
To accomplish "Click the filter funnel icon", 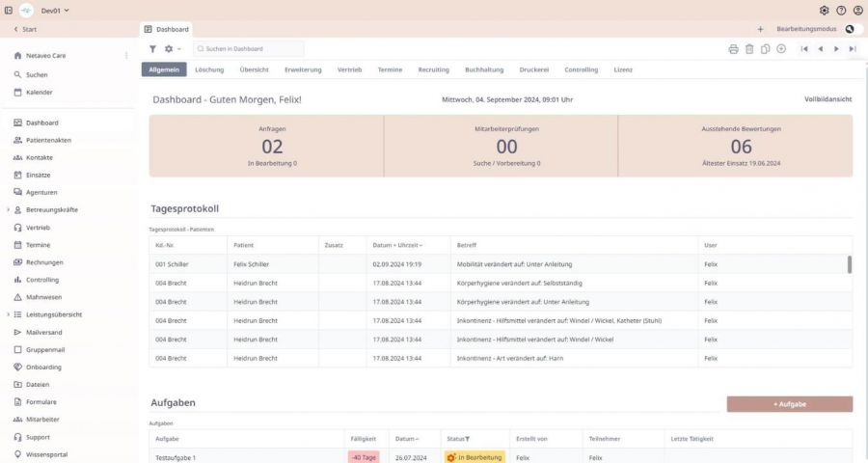I will [152, 48].
